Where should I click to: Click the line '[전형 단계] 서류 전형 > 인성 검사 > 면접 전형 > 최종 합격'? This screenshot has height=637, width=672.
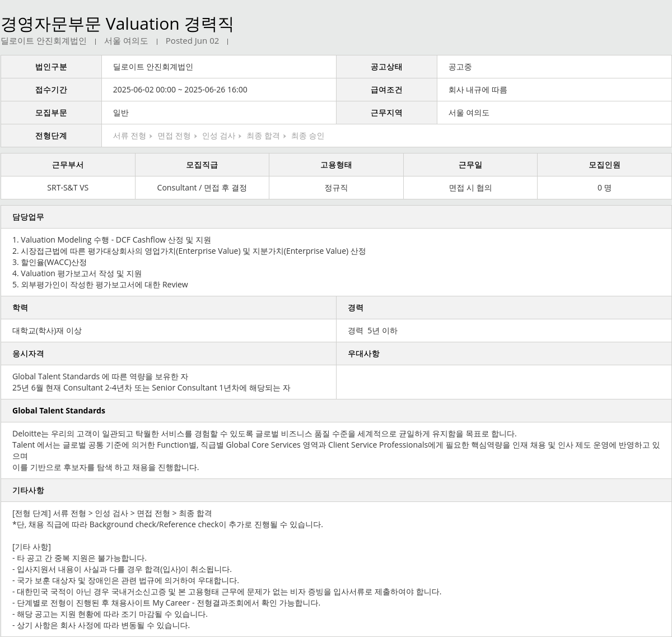coord(112,513)
